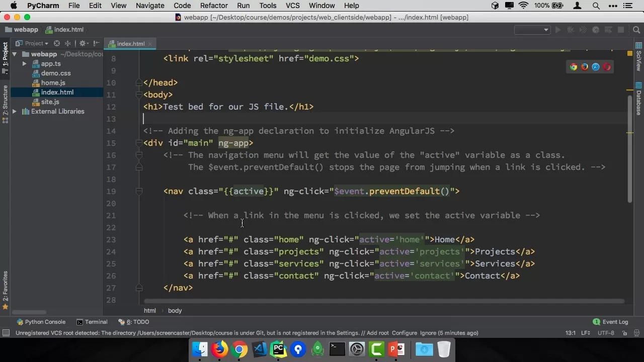Open preview in Opera browser
The width and height of the screenshot is (644, 362).
point(607,67)
